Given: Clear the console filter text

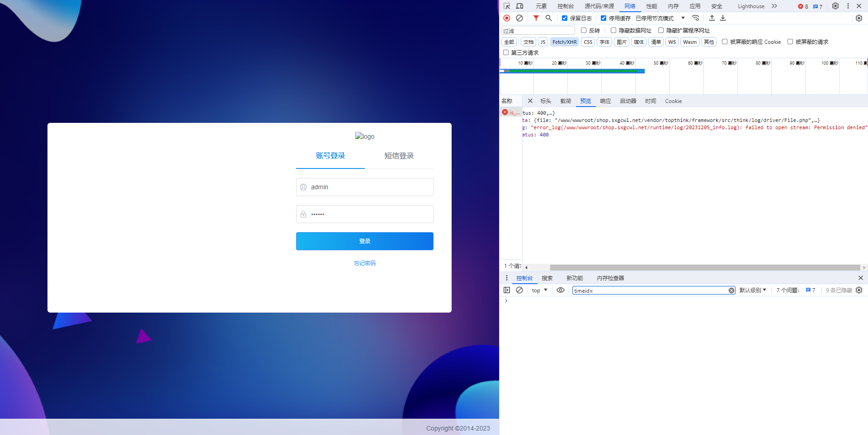Looking at the screenshot, I should tap(731, 290).
